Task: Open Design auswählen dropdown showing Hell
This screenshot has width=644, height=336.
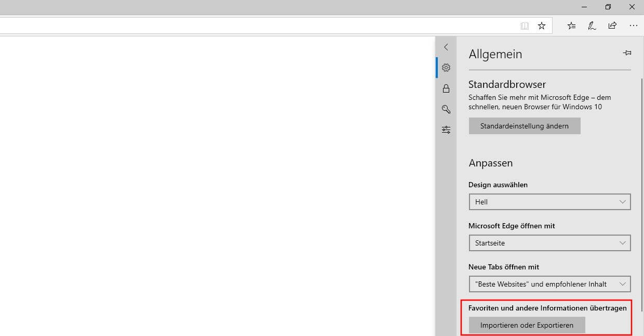Action: 549,202
